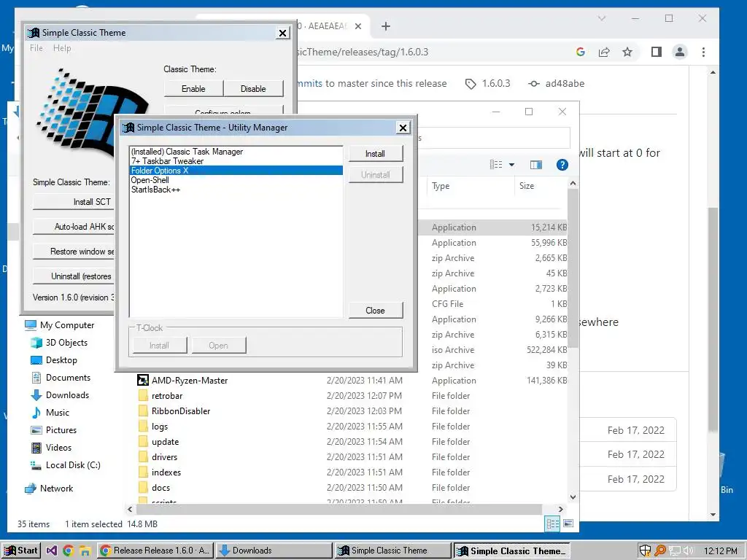Click Install button in Utility Manager
This screenshot has height=560, width=747.
[376, 154]
